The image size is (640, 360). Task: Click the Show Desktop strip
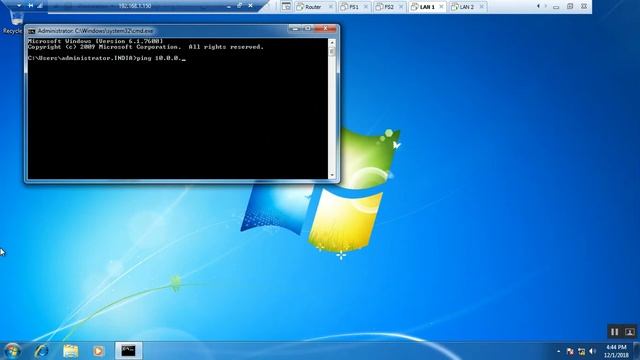[637, 351]
